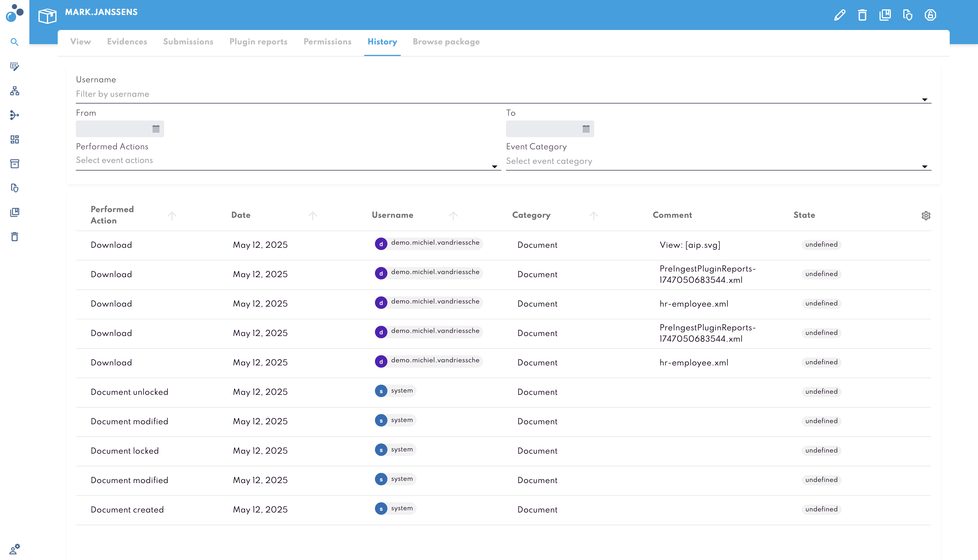Click the document shield icon in header
Image resolution: width=978 pixels, height=560 pixels.
point(908,15)
